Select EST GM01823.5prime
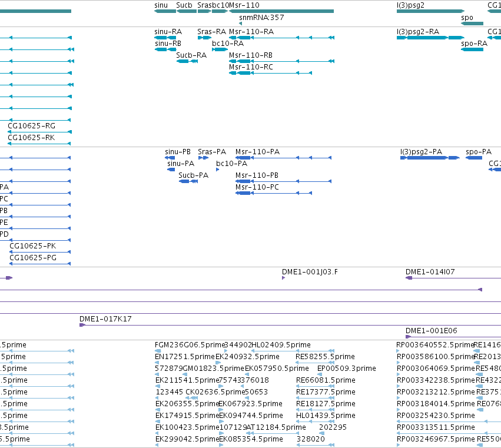Image resolution: width=501 pixels, height=448 pixels. 214,369
